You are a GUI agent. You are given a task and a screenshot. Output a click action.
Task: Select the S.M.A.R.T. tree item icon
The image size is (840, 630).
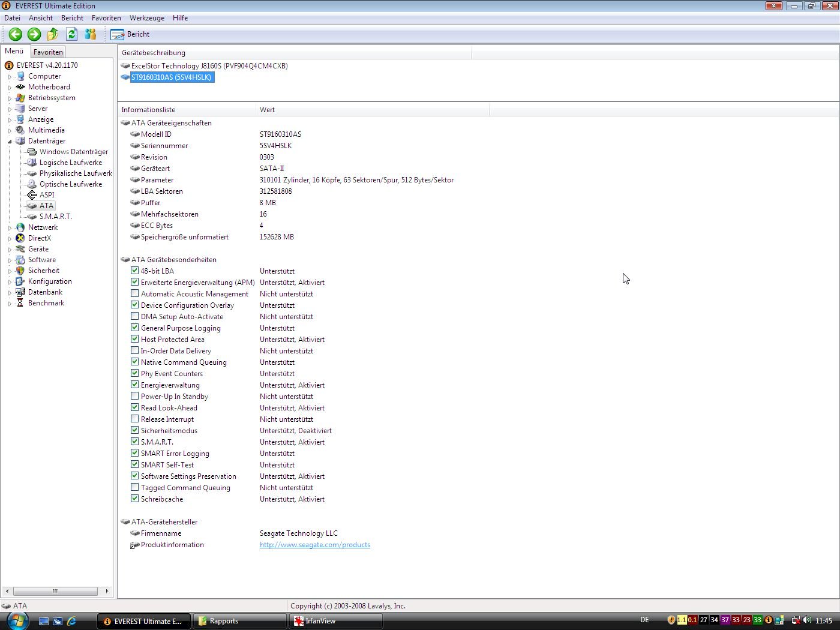pyautogui.click(x=32, y=217)
